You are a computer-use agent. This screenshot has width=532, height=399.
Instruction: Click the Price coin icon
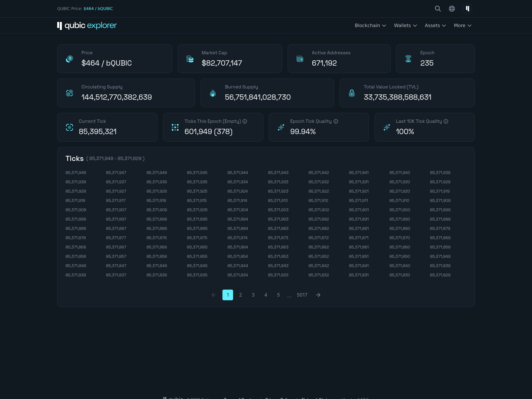tap(70, 59)
